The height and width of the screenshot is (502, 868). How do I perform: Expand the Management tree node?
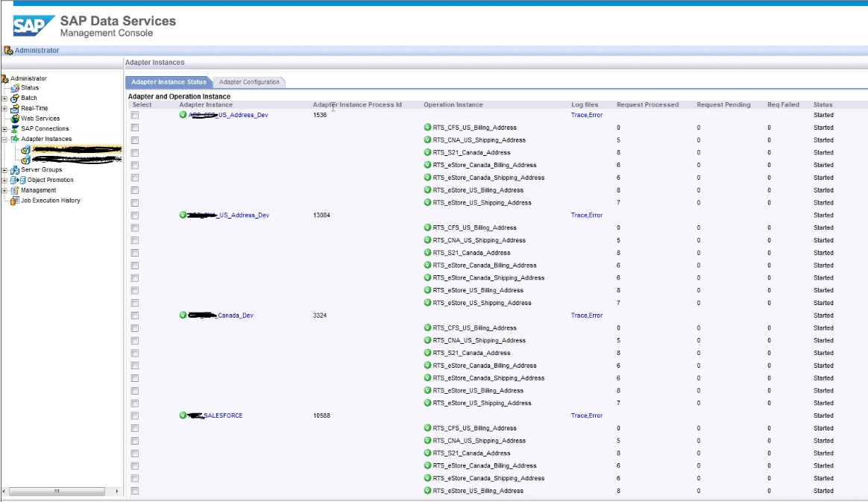coord(5,190)
